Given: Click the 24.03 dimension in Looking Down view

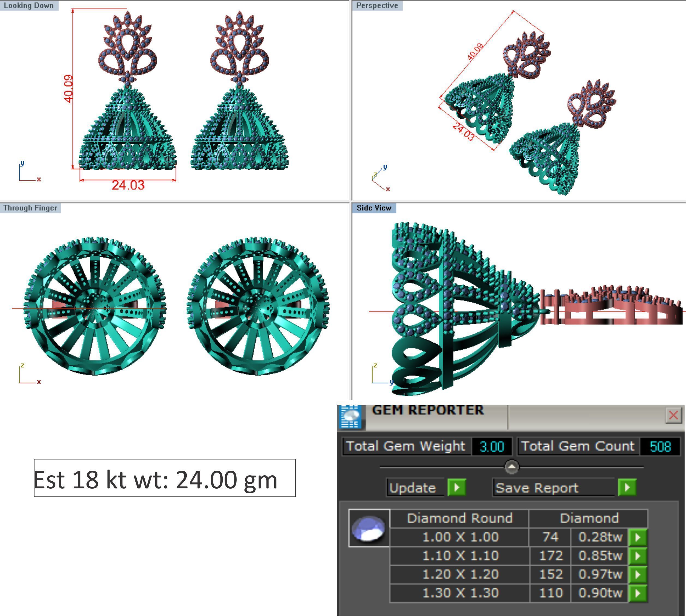Looking at the screenshot, I should [128, 185].
